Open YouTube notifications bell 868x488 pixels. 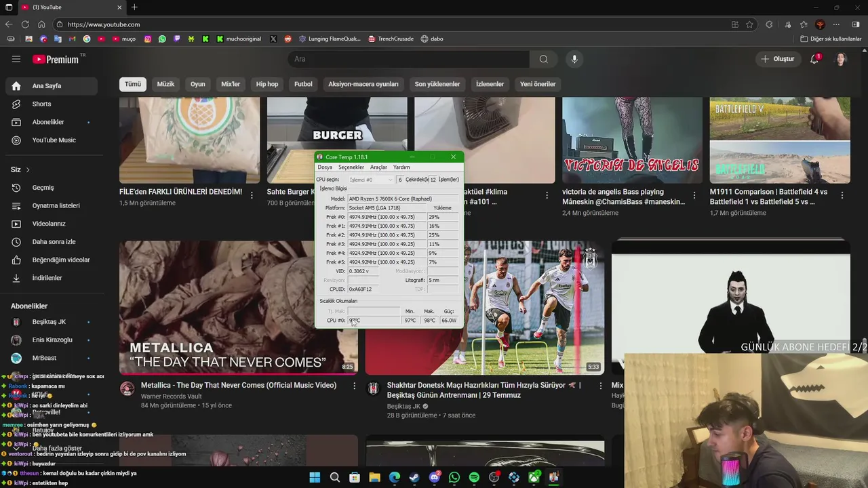click(814, 59)
